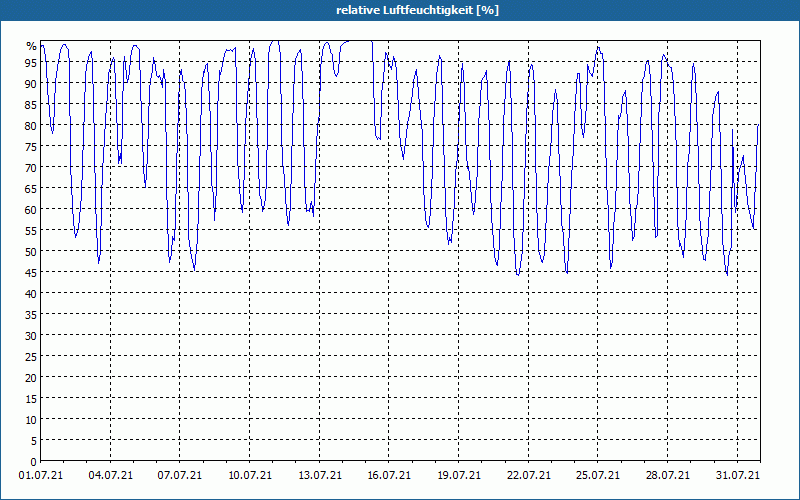
Task: Click the x-axis date label 10.07.21
Action: [249, 475]
